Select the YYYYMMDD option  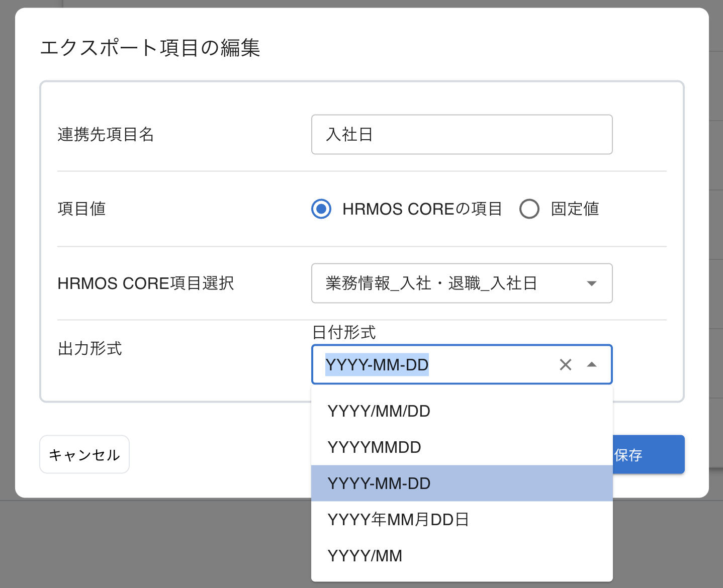pos(375,447)
